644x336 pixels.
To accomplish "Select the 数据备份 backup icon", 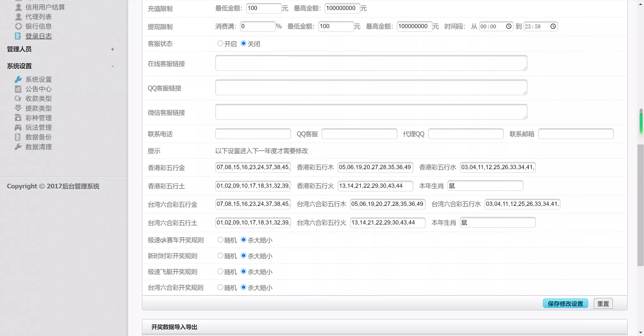I will 19,137.
